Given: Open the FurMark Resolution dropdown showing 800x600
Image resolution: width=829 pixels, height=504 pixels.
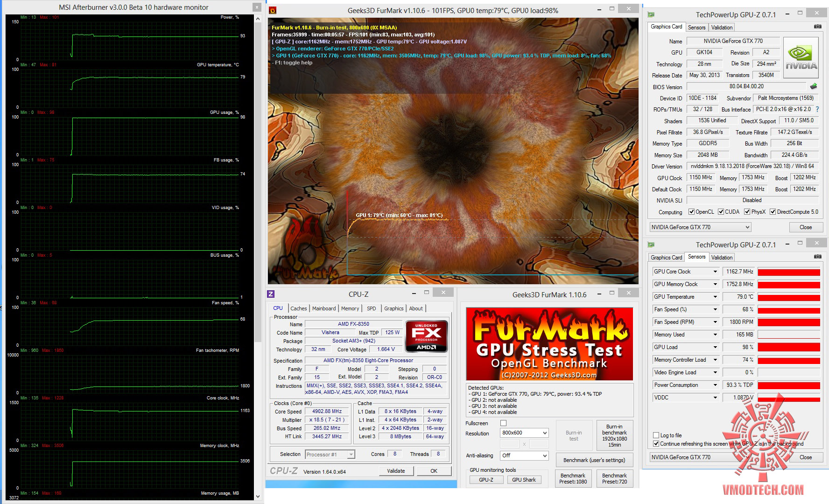Looking at the screenshot, I should coord(524,433).
